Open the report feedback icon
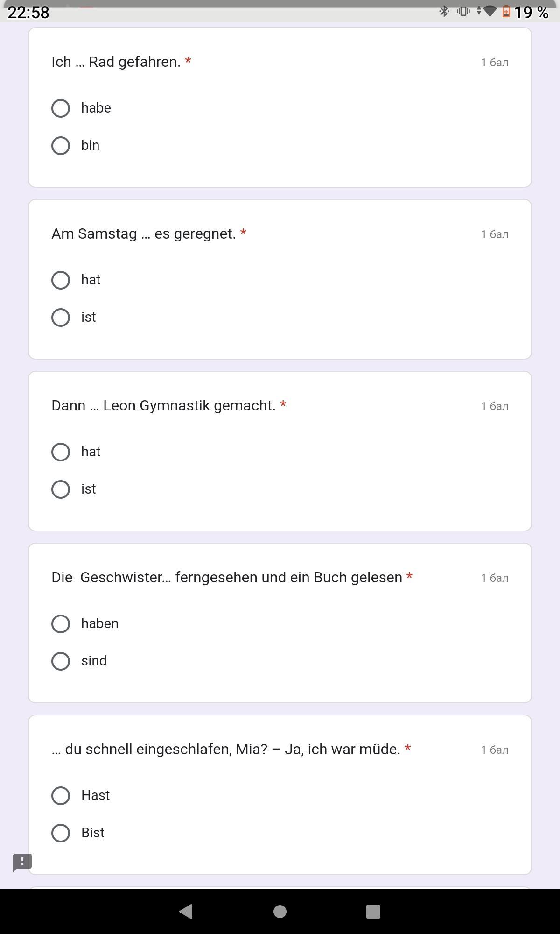560x934 pixels. [x=22, y=862]
